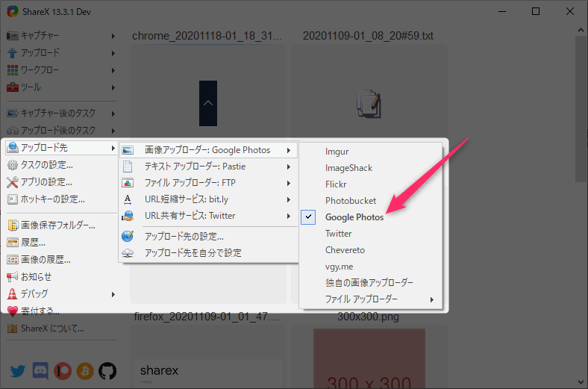This screenshot has width=588, height=389.
Task: Open アップロード先 menu item
Action: tap(61, 148)
